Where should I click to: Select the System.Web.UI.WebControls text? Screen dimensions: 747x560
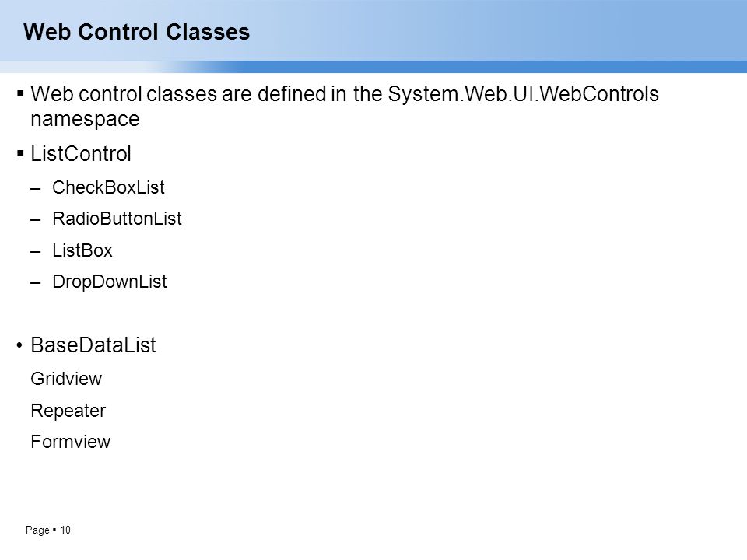point(523,94)
